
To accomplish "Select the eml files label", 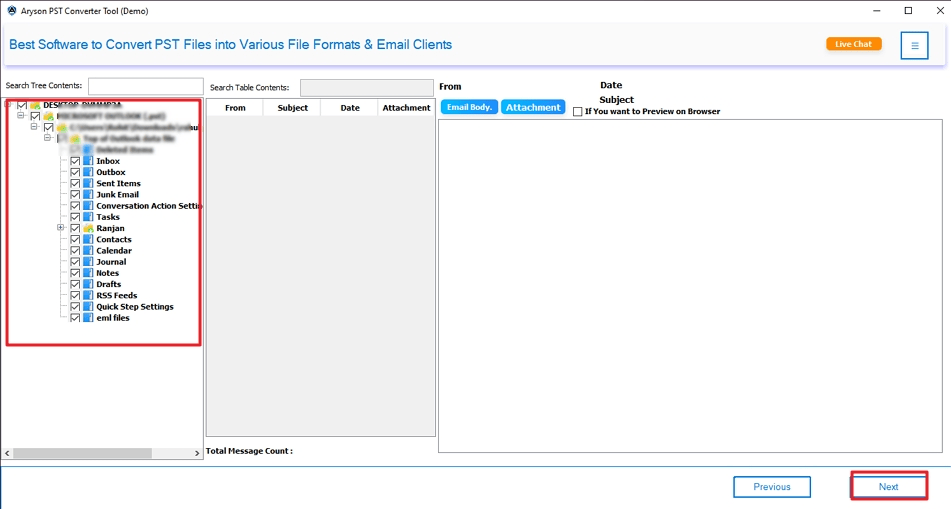I will (x=113, y=318).
